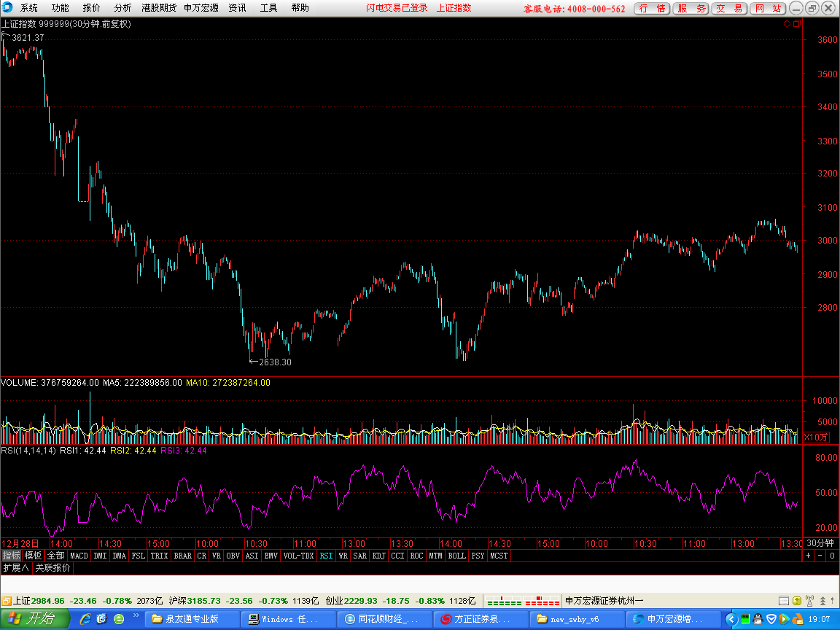Click the green e browser quick launch icon
Screen dimensions: 840x630
coord(119,619)
